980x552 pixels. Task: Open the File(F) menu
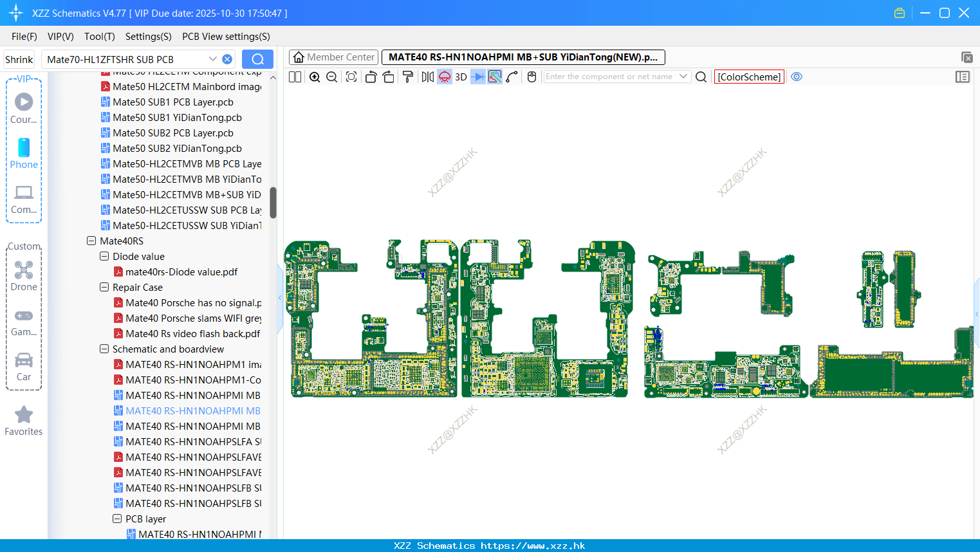pos(24,37)
